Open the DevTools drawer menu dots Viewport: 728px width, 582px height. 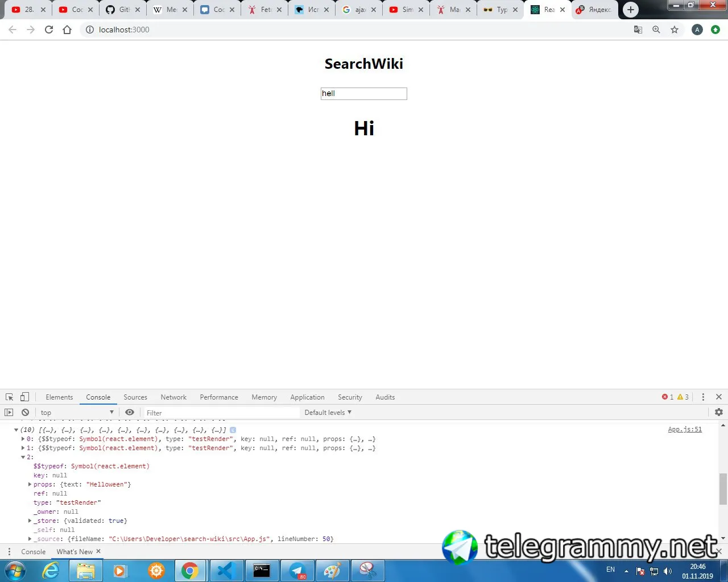pyautogui.click(x=9, y=552)
